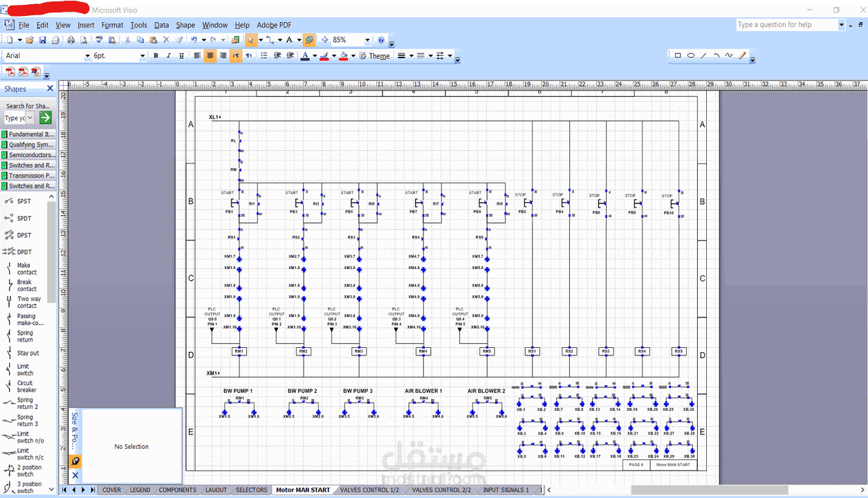Select the Rectangle drawing tool
This screenshot has width=868, height=498.
click(678, 55)
